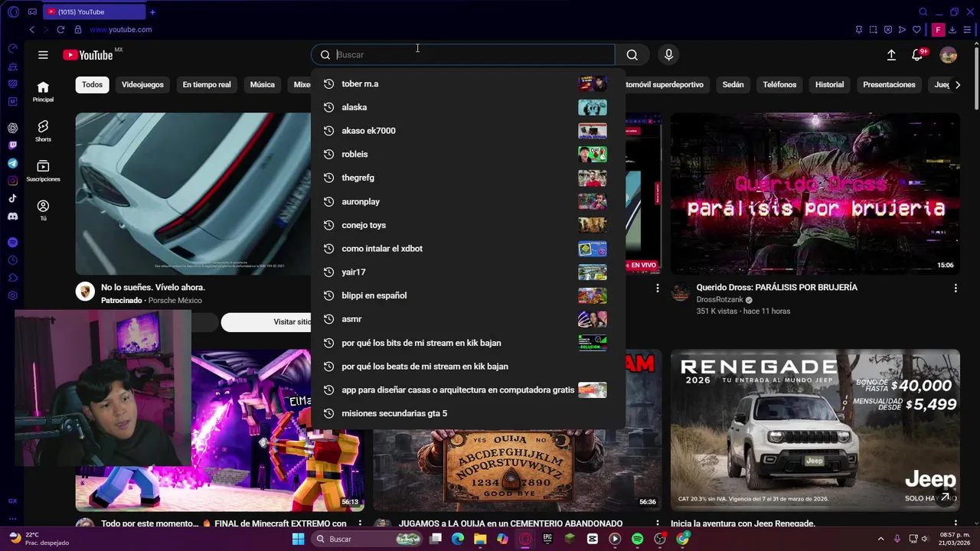Choose the 'auronplay' search suggestion
The width and height of the screenshot is (980, 551).
point(468,201)
